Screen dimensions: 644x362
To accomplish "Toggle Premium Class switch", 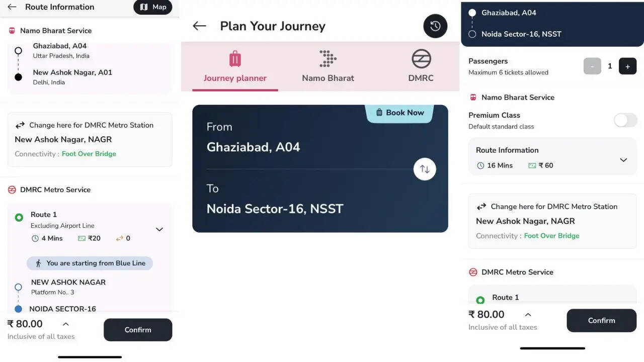I will (625, 120).
